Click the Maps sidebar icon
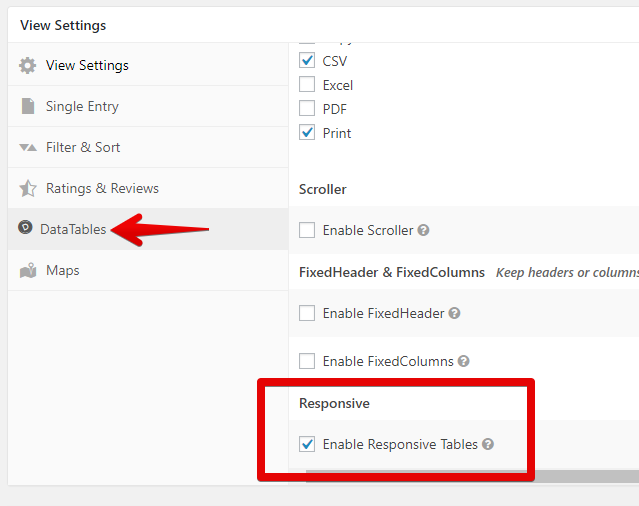 [27, 271]
